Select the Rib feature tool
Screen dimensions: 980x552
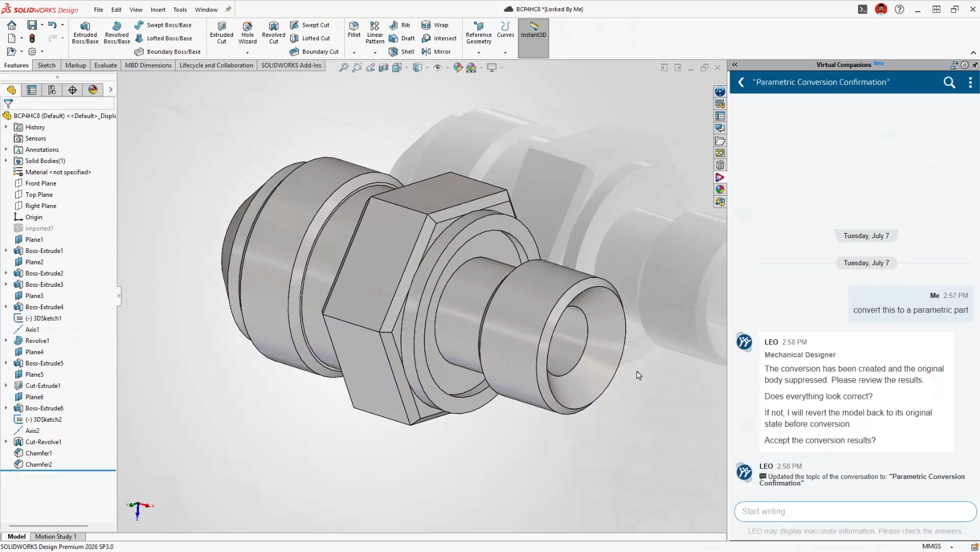[400, 25]
